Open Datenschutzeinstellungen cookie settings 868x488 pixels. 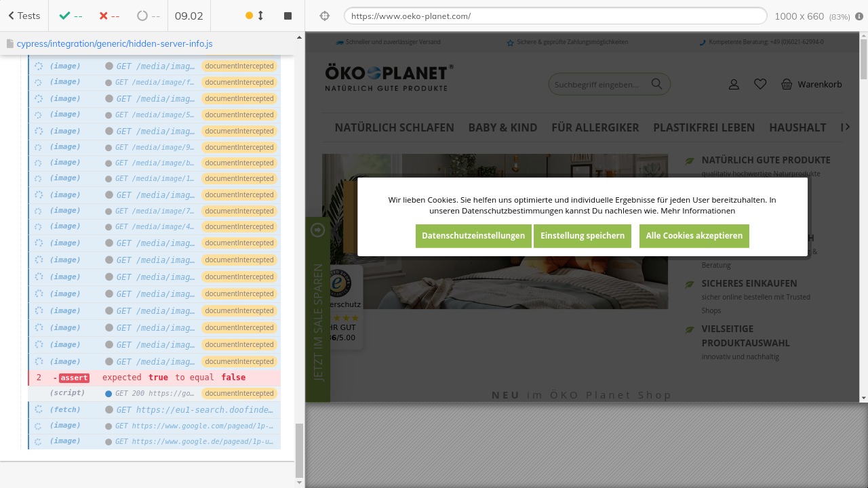click(473, 236)
